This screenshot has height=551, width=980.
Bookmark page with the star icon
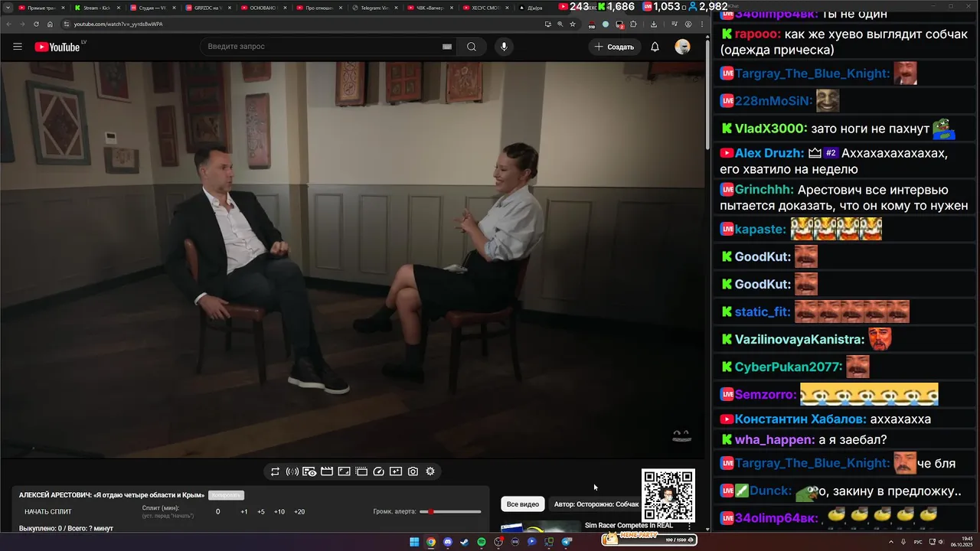tap(573, 24)
